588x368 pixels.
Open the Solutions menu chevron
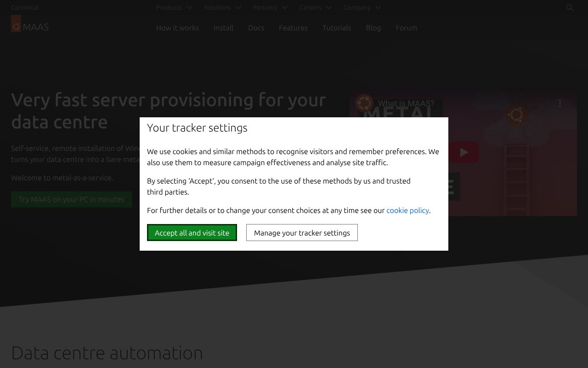point(238,7)
